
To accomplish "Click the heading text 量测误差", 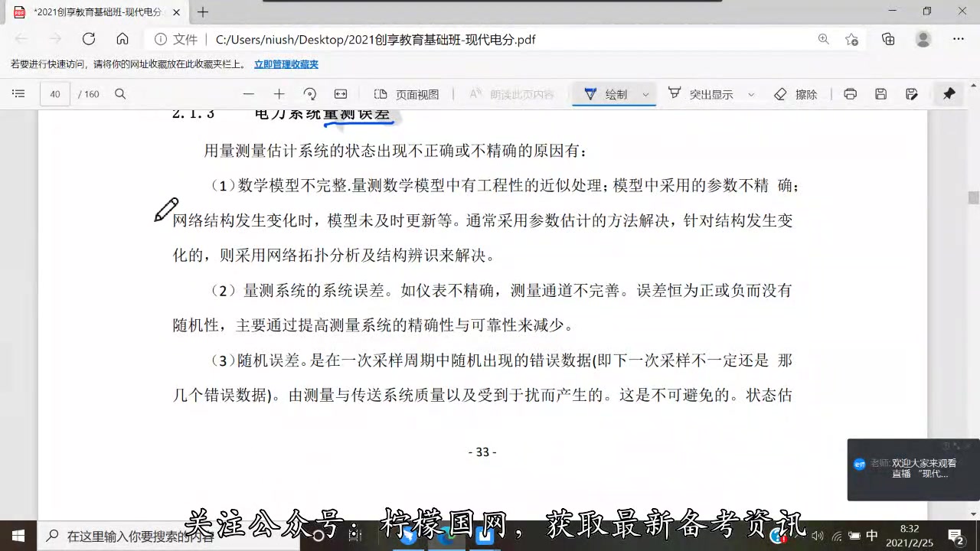I will 357,114.
